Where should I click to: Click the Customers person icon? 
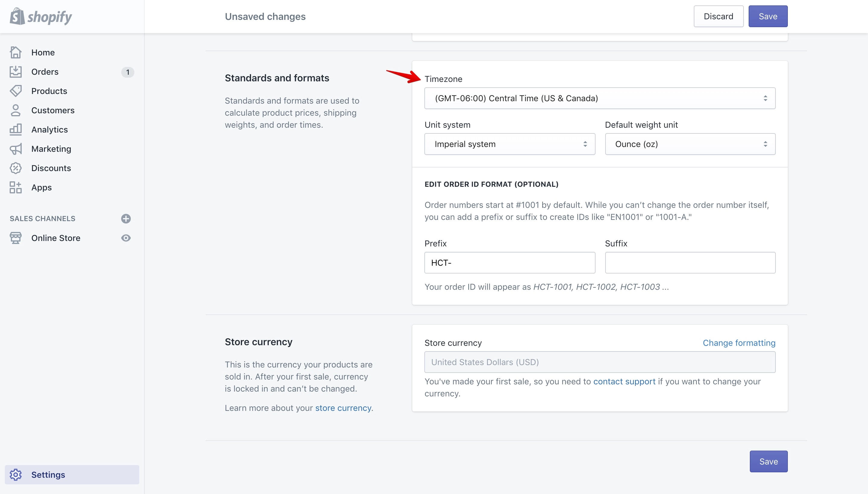pos(16,110)
